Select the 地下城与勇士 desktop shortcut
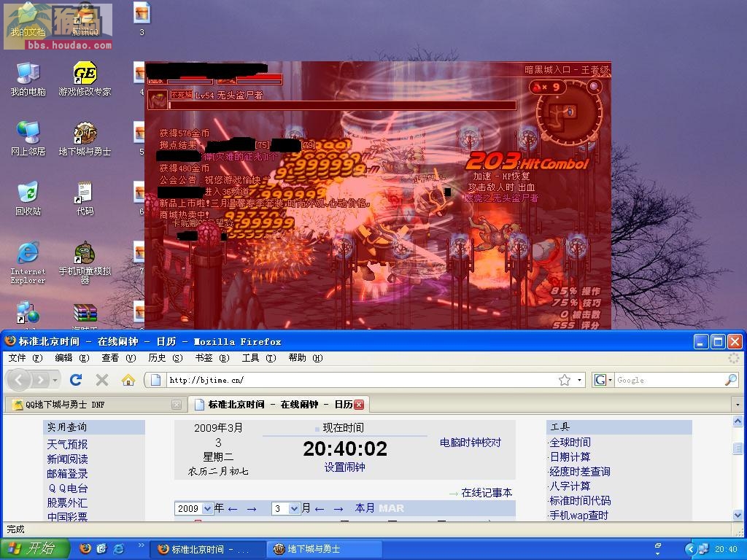 85,139
